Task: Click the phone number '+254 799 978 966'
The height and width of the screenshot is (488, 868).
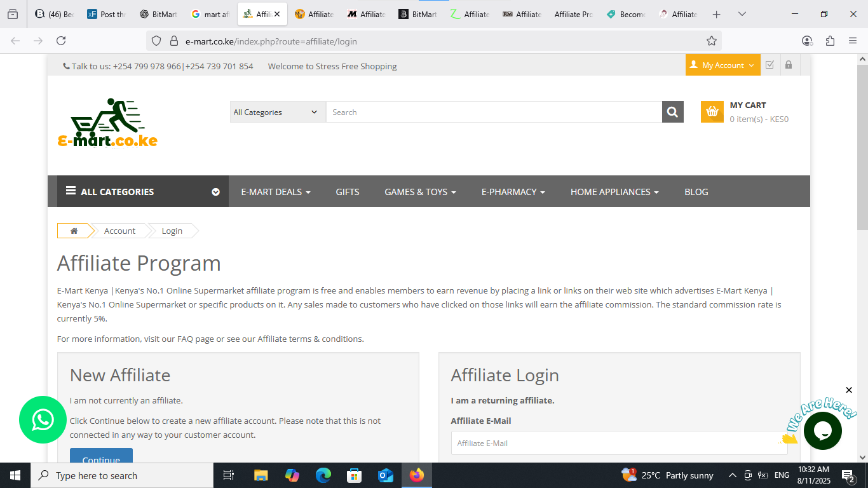Action: (147, 66)
